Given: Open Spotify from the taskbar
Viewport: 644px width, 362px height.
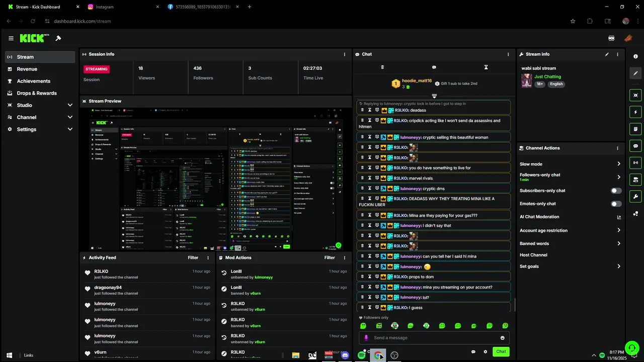Looking at the screenshot, I should pyautogui.click(x=361, y=355).
